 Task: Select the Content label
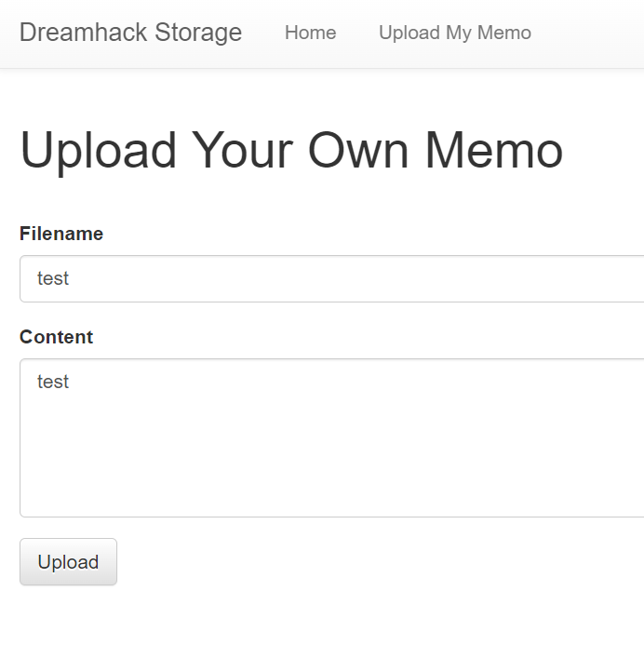tap(57, 337)
